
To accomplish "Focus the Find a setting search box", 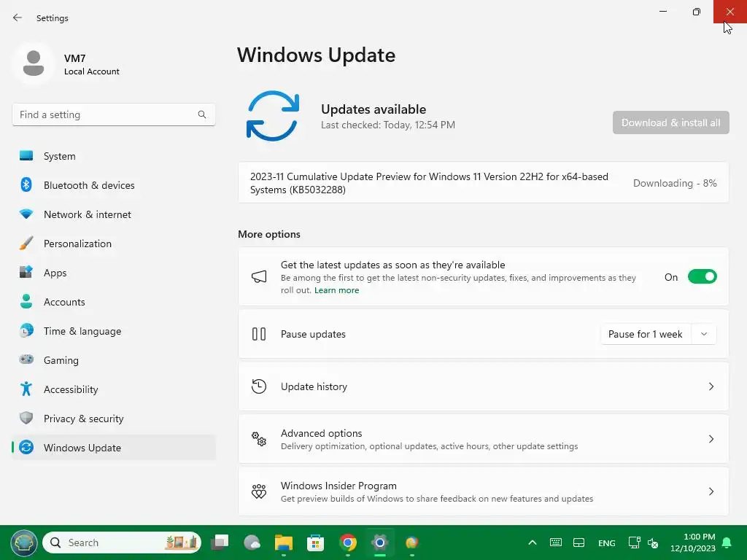I will pyautogui.click(x=113, y=114).
